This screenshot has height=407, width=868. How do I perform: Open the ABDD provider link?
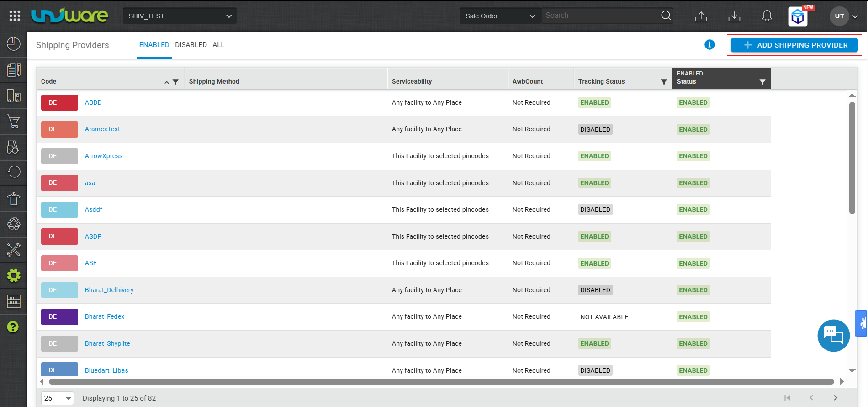tap(93, 102)
